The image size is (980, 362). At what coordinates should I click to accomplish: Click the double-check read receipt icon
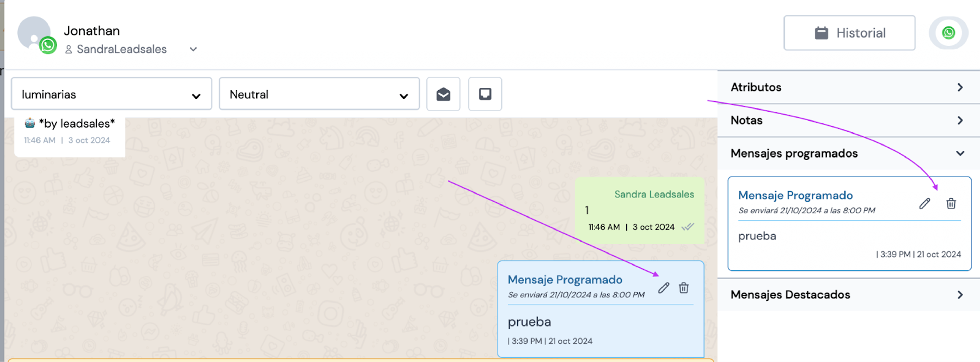pos(688,227)
